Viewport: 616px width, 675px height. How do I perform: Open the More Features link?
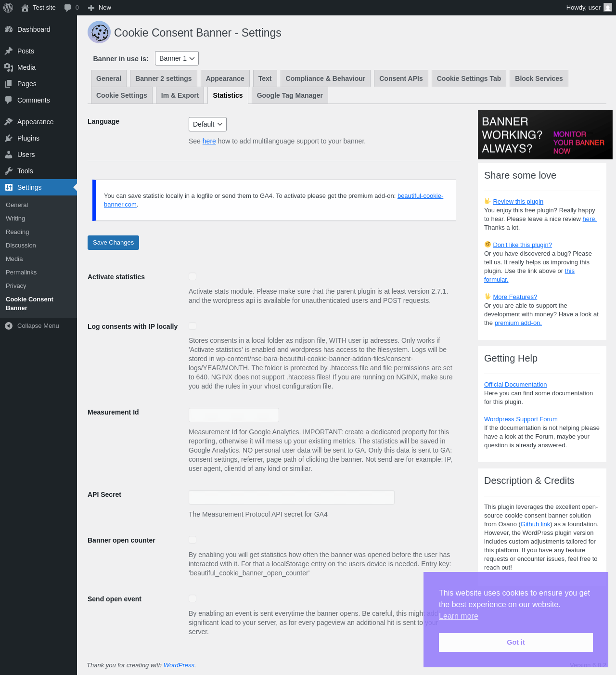tap(515, 297)
